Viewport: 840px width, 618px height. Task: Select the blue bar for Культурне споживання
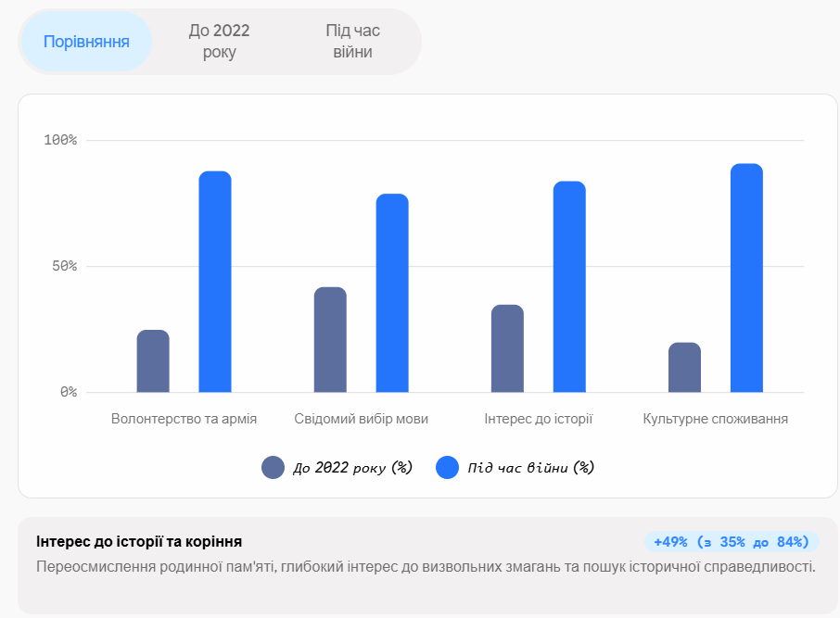tap(746, 278)
